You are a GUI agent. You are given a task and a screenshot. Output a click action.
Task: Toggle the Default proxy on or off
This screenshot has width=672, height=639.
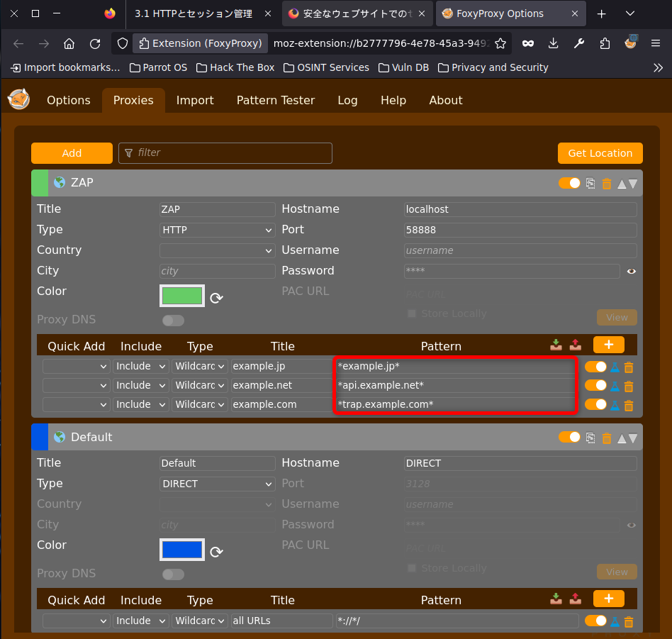click(569, 437)
